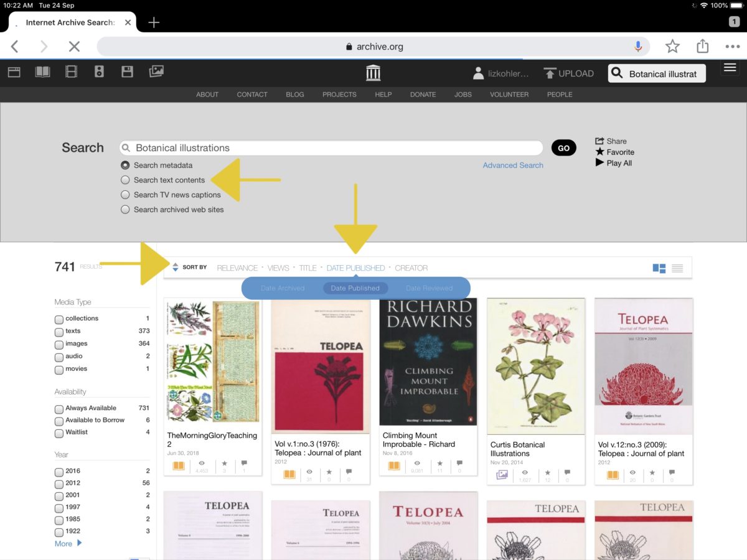
Task: Stop loading the page with X button
Action: [74, 46]
